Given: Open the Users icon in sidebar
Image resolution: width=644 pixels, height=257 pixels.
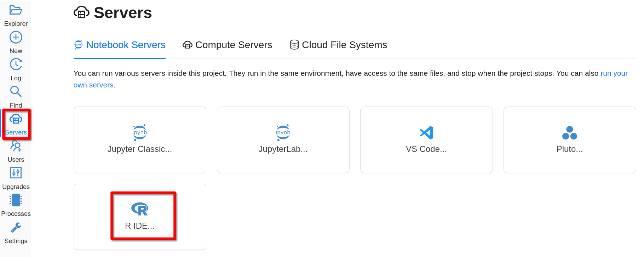Looking at the screenshot, I should click(x=16, y=146).
